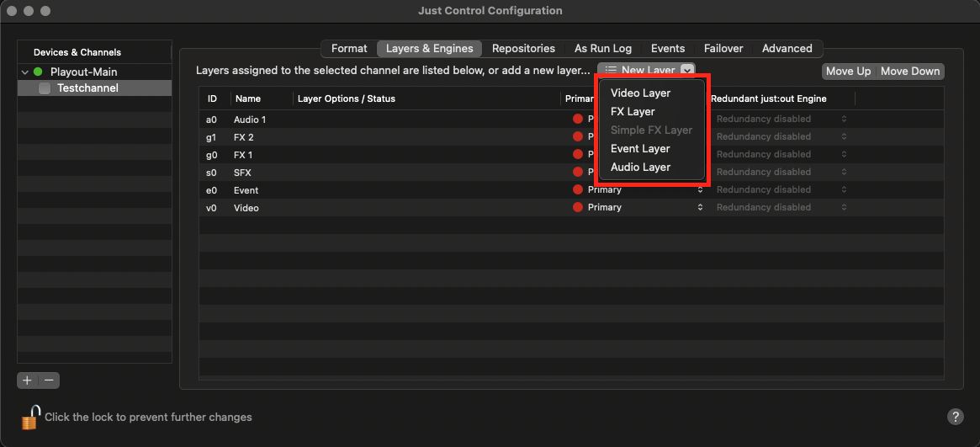Click the Devices & Channels header
Viewport: 980px width, 447px height.
(77, 52)
